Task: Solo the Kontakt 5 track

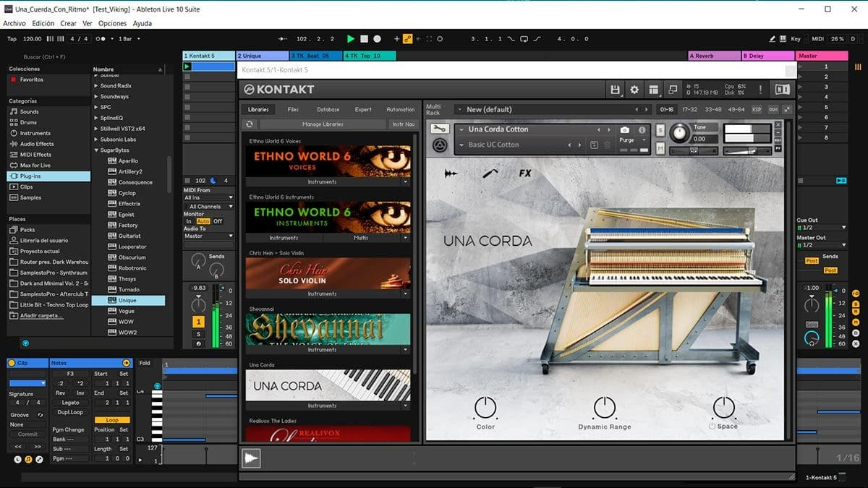Action: pyautogui.click(x=197, y=334)
